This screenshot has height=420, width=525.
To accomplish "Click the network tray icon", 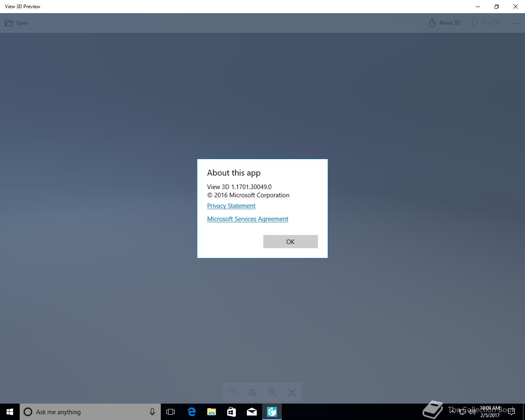I will [462, 412].
